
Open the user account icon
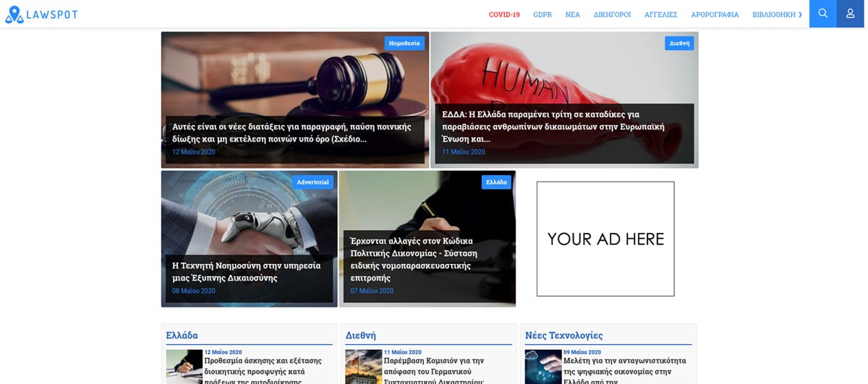click(x=851, y=14)
